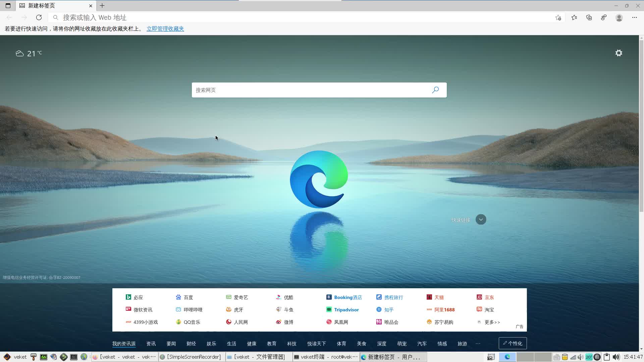Open the 苏宁易购 quick link
Screen dimensions: 644x362
[440, 322]
